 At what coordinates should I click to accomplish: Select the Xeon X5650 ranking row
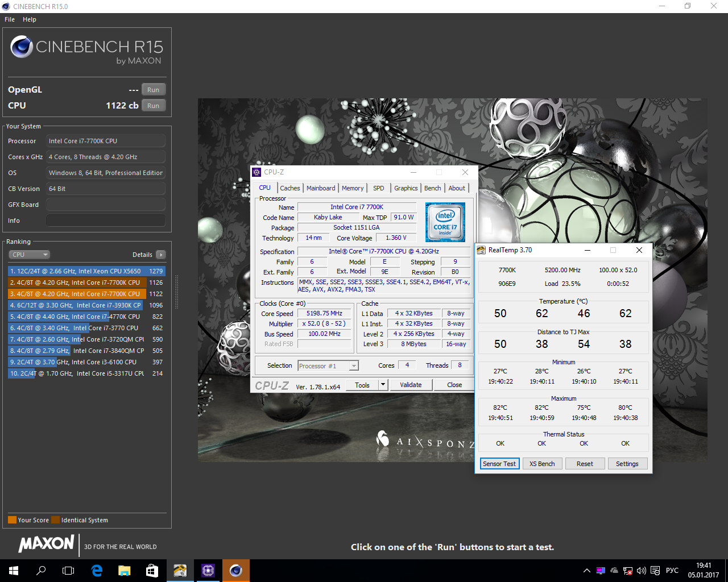[x=86, y=271]
